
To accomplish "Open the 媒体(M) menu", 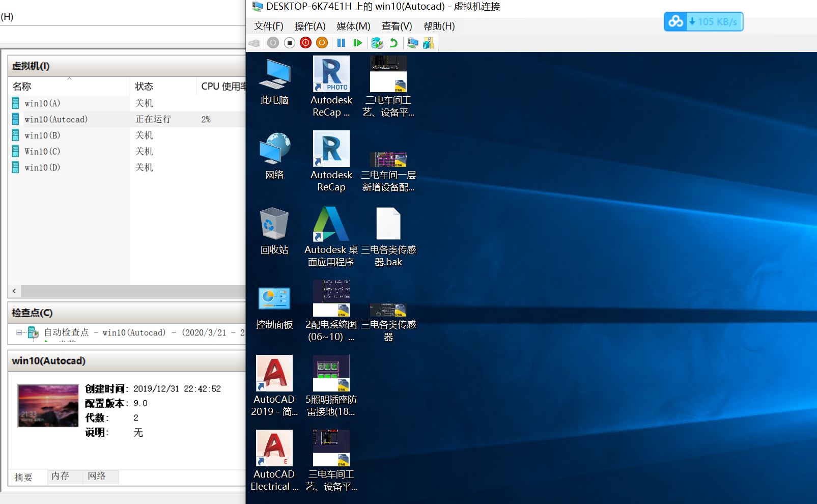I will point(353,26).
